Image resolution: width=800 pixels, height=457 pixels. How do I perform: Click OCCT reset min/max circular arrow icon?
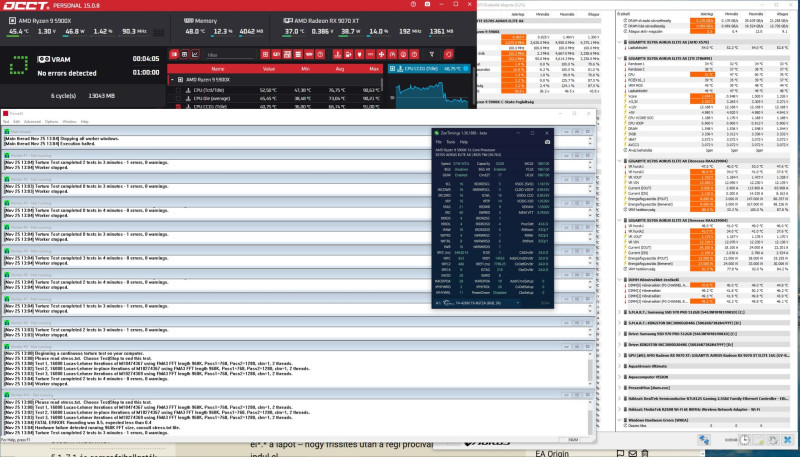click(448, 55)
